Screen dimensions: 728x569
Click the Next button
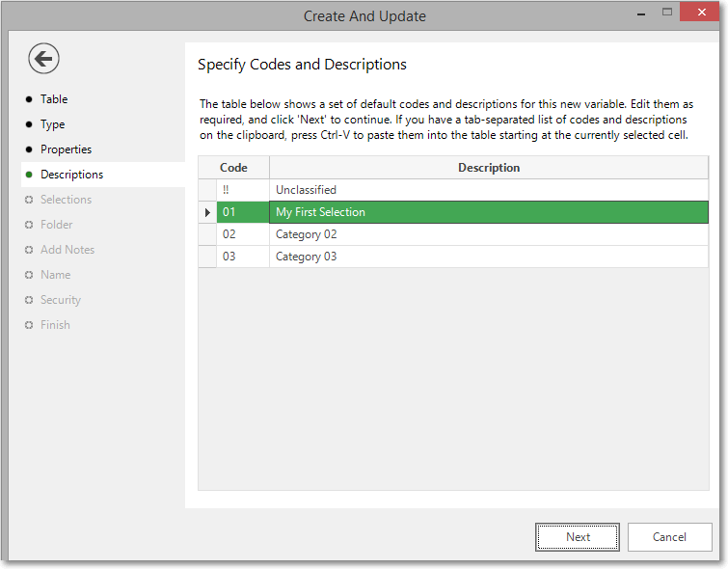click(x=578, y=537)
